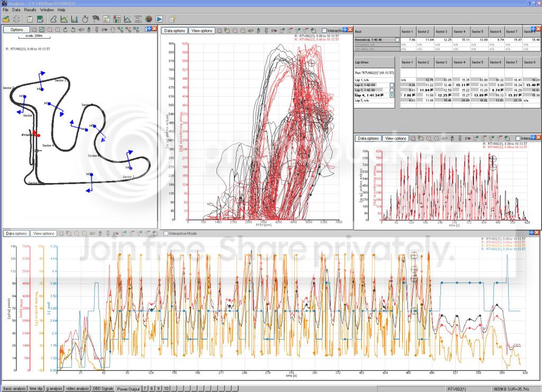The height and width of the screenshot is (392, 542).
Task: Click the blue play video icon
Action: coord(159,19)
